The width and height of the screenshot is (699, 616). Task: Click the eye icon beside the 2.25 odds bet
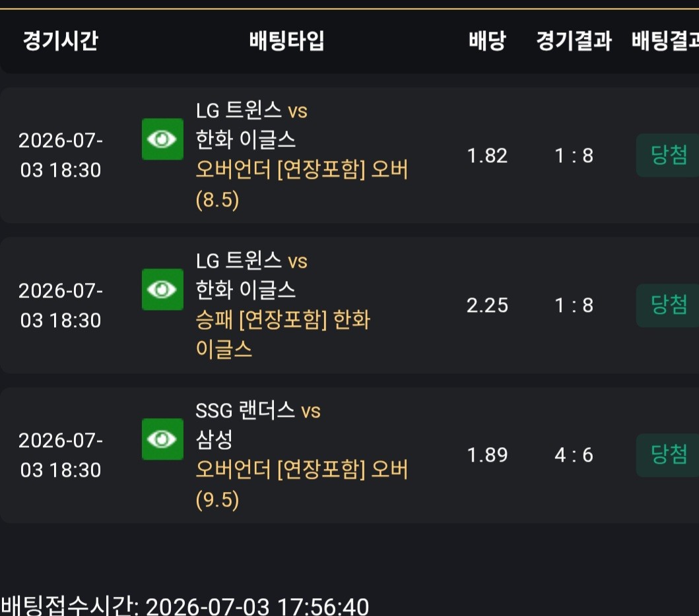coord(162,289)
